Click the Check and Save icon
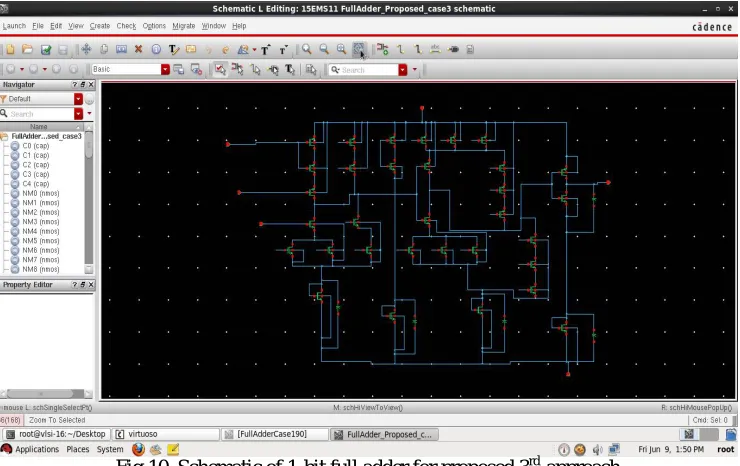This screenshot has width=740, height=466. pyautogui.click(x=45, y=49)
